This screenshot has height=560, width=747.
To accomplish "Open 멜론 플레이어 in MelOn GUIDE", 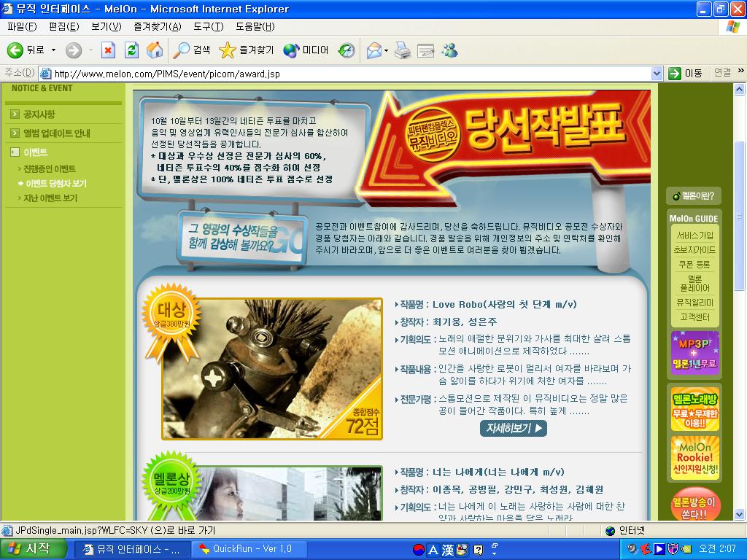I will 695,284.
